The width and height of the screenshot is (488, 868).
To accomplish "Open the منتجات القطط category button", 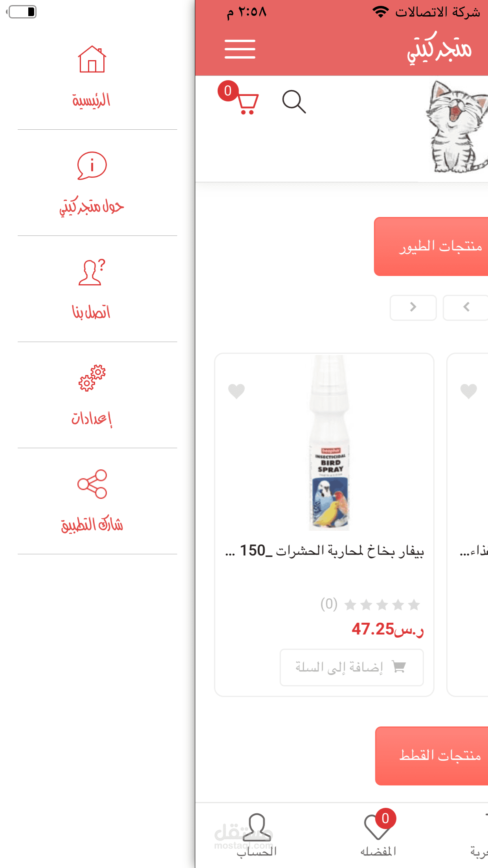I will coord(432,756).
